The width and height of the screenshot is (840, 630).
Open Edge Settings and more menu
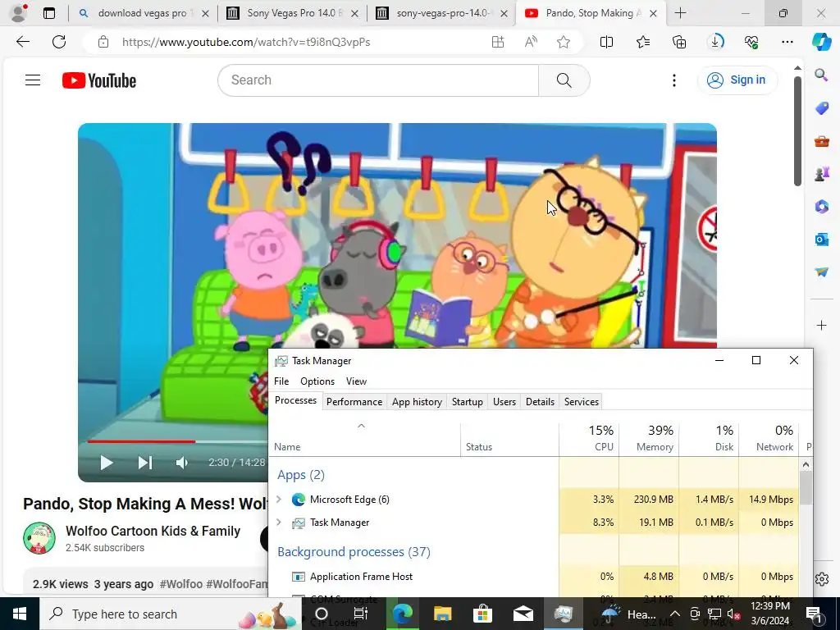pyautogui.click(x=787, y=42)
